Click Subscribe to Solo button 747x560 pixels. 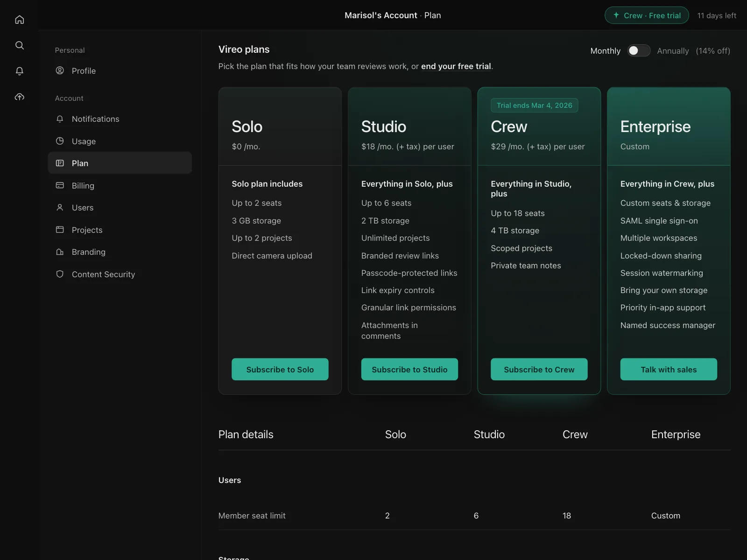(280, 369)
